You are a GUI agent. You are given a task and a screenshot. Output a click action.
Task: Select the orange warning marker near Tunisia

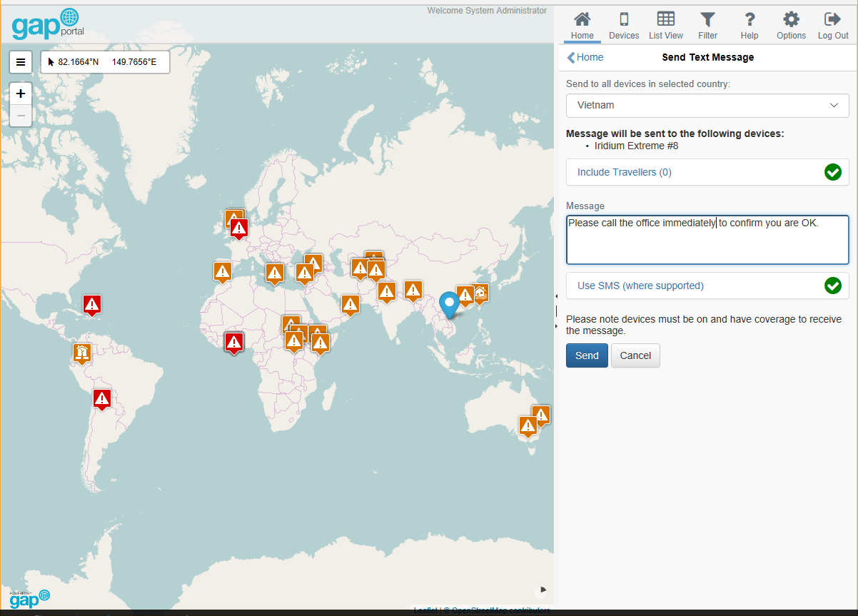(x=275, y=273)
